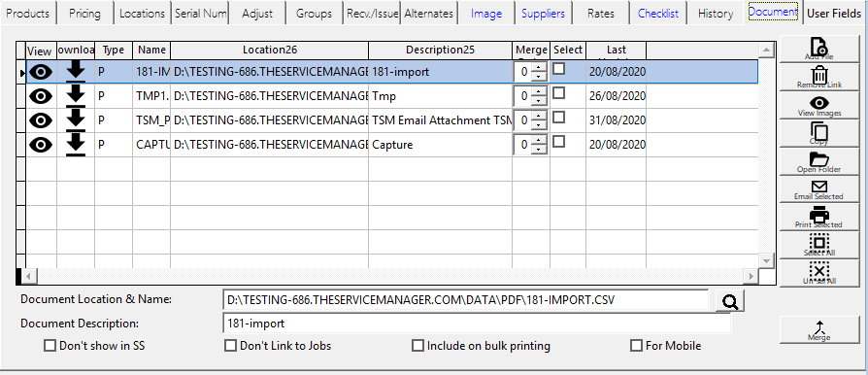The image size is (868, 375).
Task: Click Print Selected printer button
Action: point(818,217)
